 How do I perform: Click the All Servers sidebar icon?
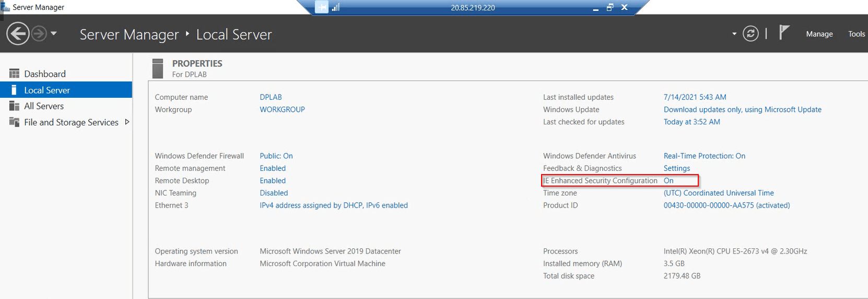pos(14,106)
